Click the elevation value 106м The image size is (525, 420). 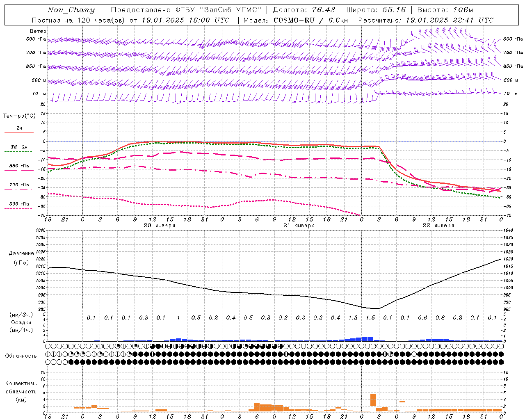pyautogui.click(x=463, y=10)
